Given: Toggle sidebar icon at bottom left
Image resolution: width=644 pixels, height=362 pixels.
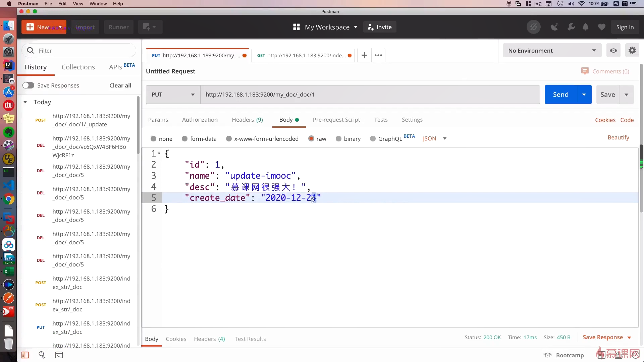Looking at the screenshot, I should [25, 355].
